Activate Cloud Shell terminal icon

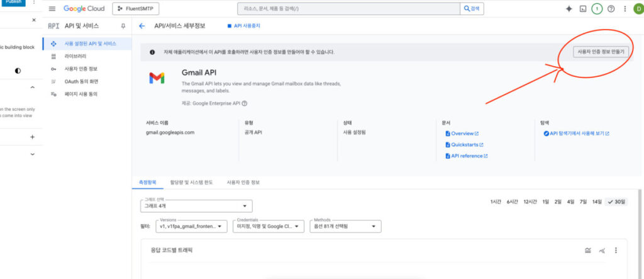pyautogui.click(x=582, y=9)
